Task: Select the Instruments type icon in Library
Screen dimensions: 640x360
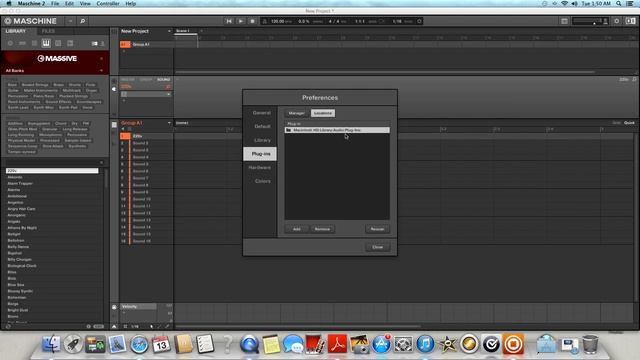Action: click(46, 43)
